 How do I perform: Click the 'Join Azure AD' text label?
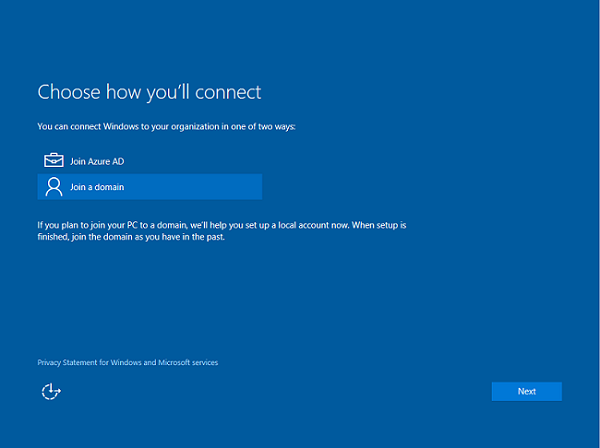pos(97,161)
